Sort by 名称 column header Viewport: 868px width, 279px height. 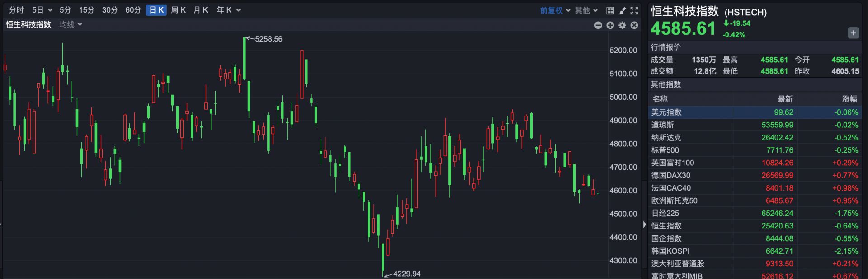pyautogui.click(x=660, y=99)
